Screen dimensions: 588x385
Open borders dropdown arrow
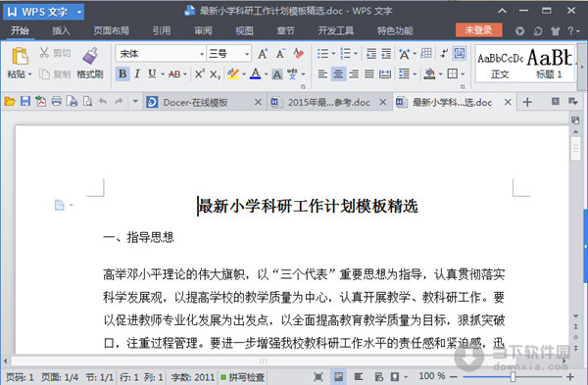(x=463, y=73)
